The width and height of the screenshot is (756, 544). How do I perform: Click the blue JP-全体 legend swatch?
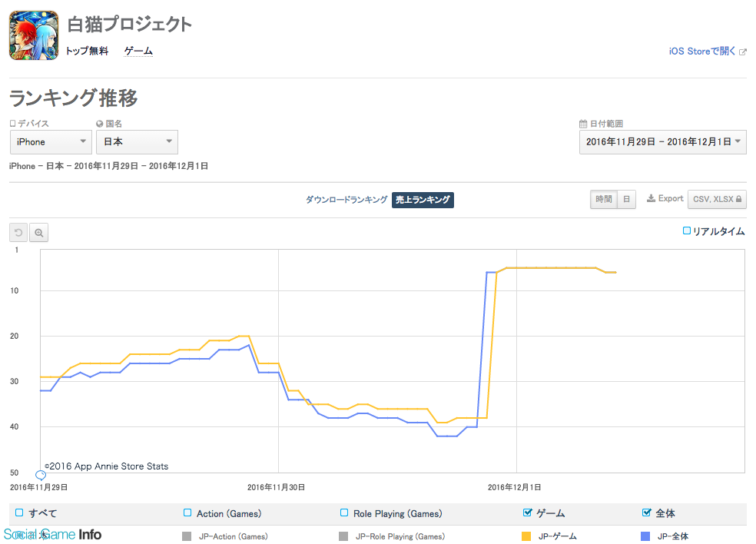click(x=645, y=536)
